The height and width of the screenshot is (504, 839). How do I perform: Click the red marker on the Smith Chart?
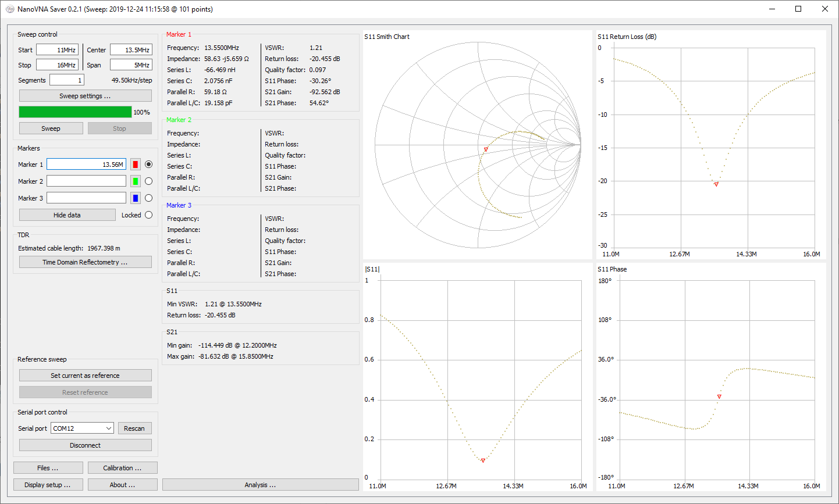coord(486,150)
